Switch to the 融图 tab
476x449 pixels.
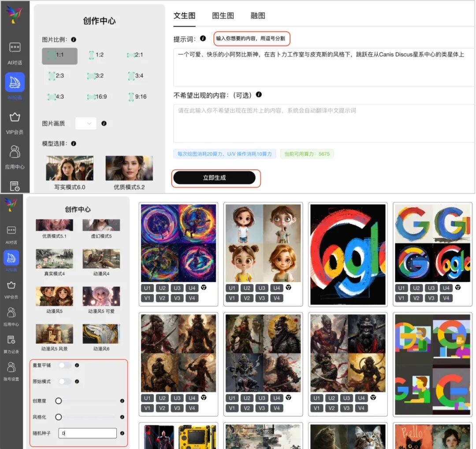(x=257, y=15)
